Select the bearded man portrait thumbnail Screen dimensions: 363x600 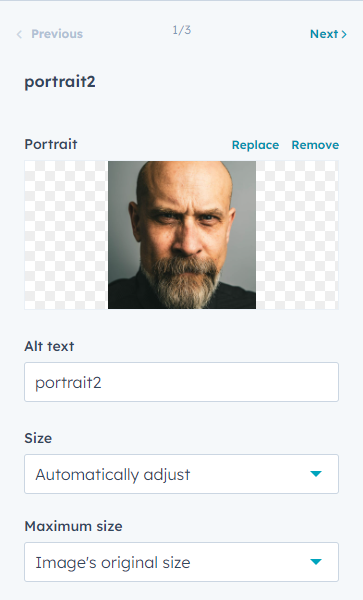pos(182,235)
